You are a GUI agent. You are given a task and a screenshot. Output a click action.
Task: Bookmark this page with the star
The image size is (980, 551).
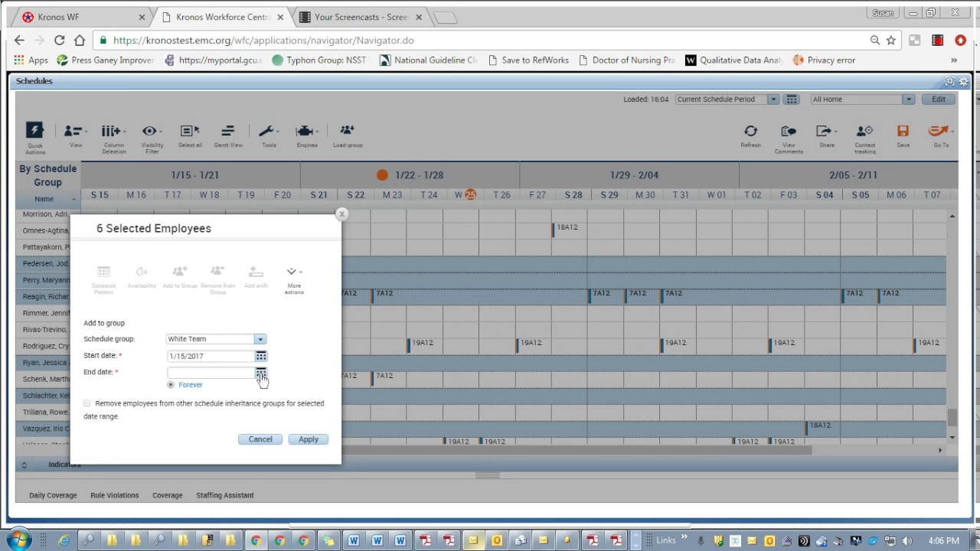[x=891, y=40]
